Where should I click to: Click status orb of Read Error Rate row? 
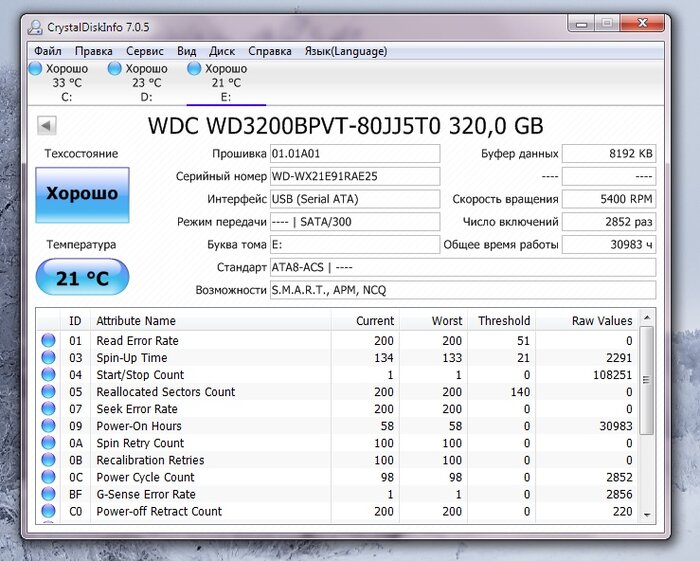[x=48, y=340]
